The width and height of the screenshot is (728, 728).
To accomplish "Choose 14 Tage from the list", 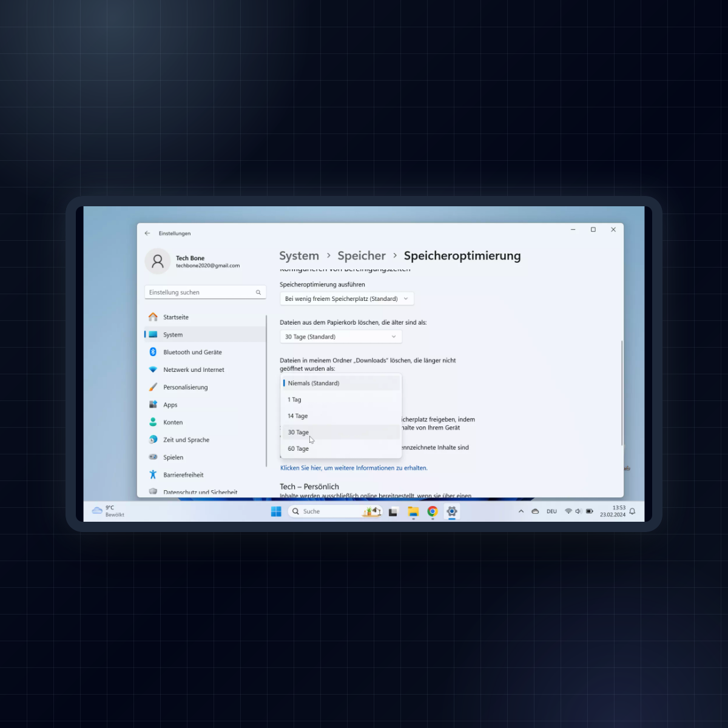I will (x=341, y=416).
